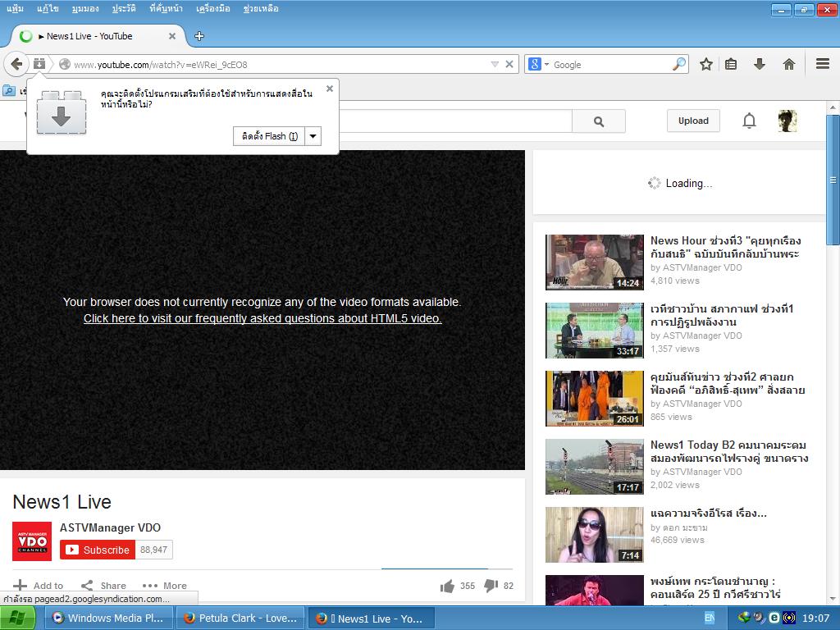Open the แก้ไข (Edit) menu

pos(48,8)
